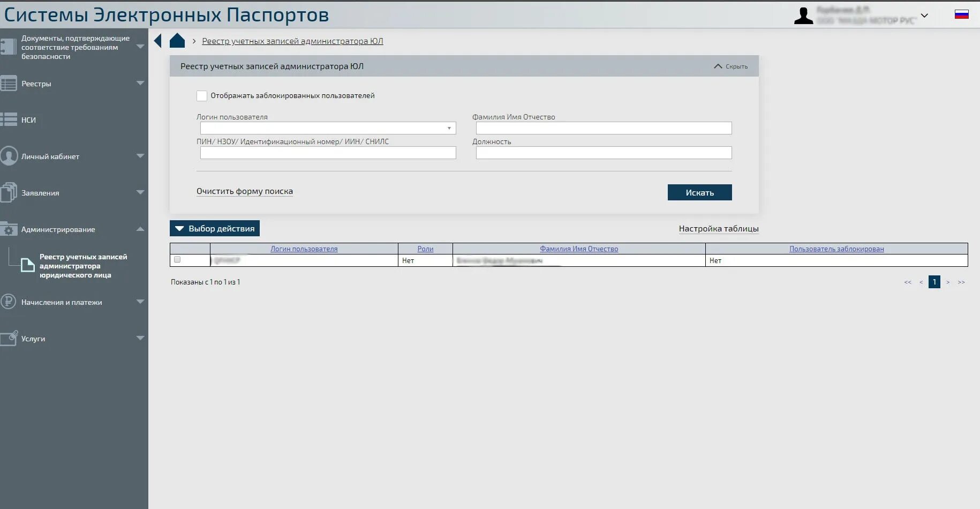Viewport: 980px width, 509px height.
Task: Click the Услуги sidebar icon
Action: coord(9,338)
